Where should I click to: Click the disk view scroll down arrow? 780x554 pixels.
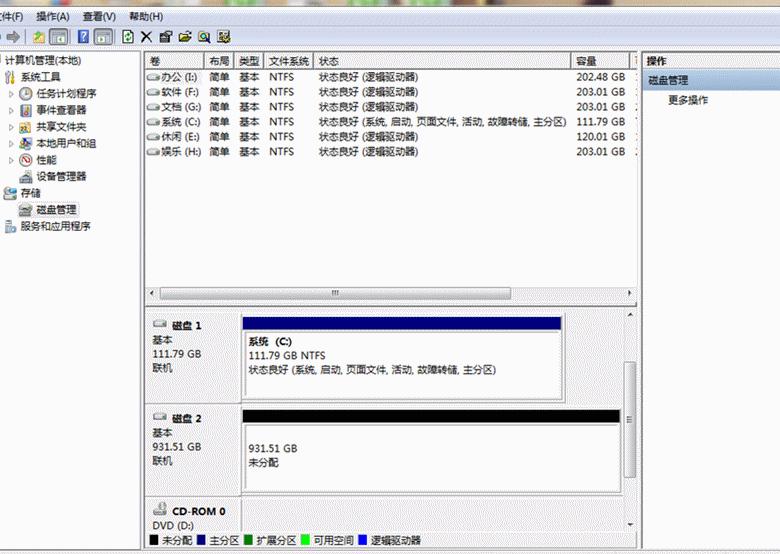630,525
